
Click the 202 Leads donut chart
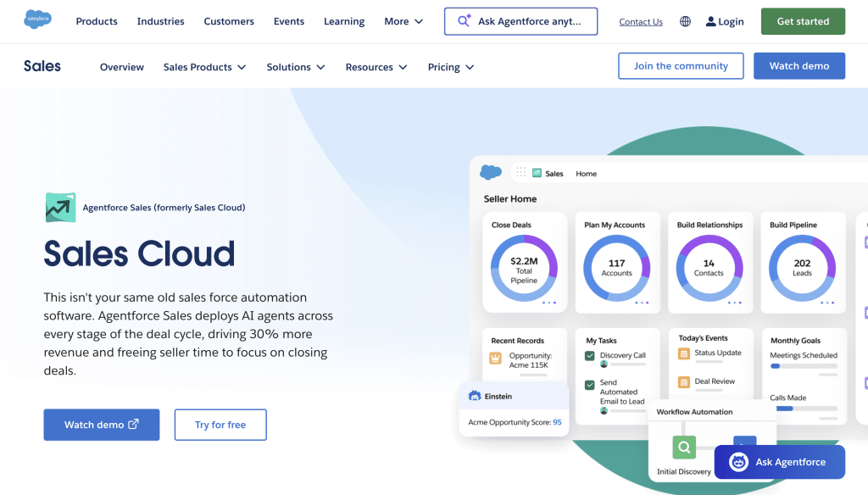[802, 268]
